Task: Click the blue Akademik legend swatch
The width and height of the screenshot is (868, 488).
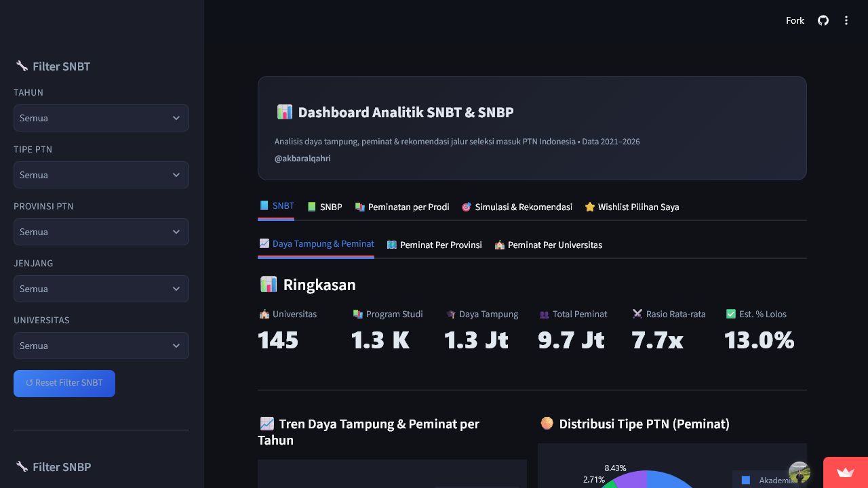Action: (746, 481)
